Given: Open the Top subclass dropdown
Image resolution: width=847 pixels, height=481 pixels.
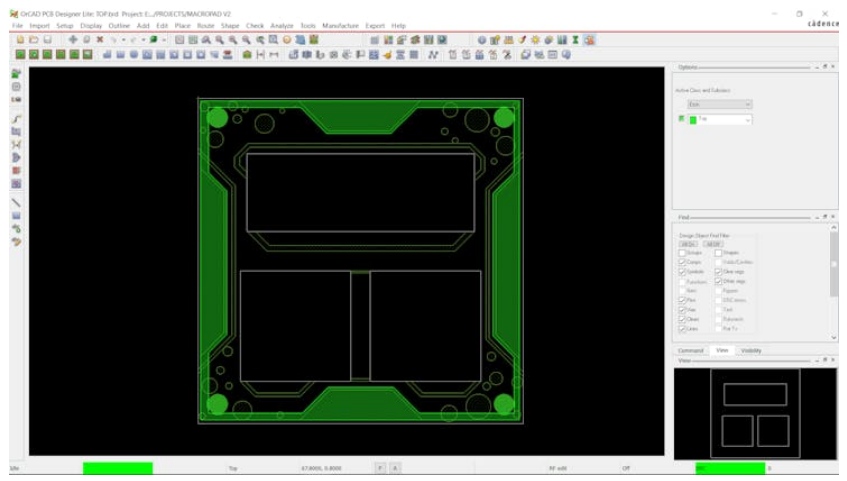Looking at the screenshot, I should click(x=724, y=119).
